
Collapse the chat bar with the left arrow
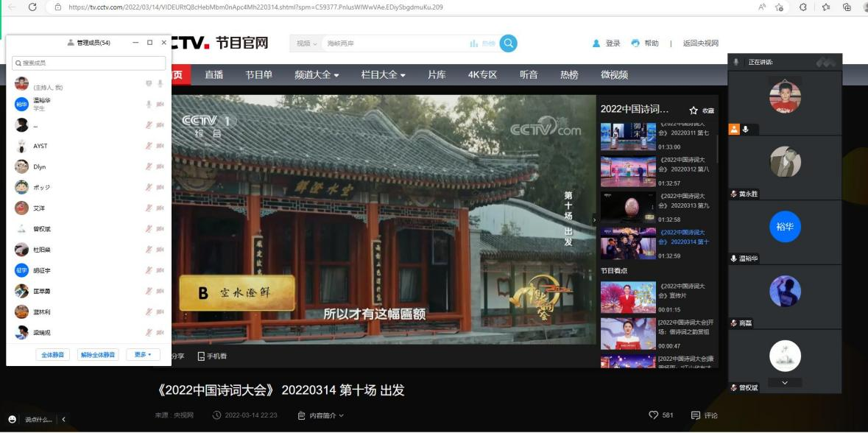[63, 419]
